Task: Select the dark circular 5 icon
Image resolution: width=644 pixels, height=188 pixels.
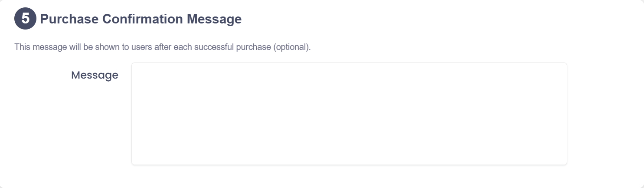Action: coord(25,19)
